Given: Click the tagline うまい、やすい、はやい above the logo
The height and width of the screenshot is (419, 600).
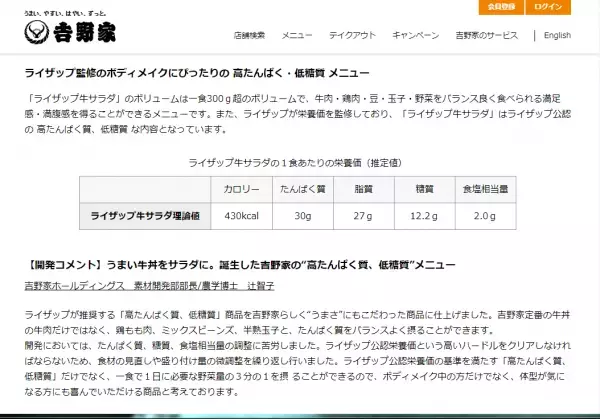Looking at the screenshot, I should click(x=66, y=13).
